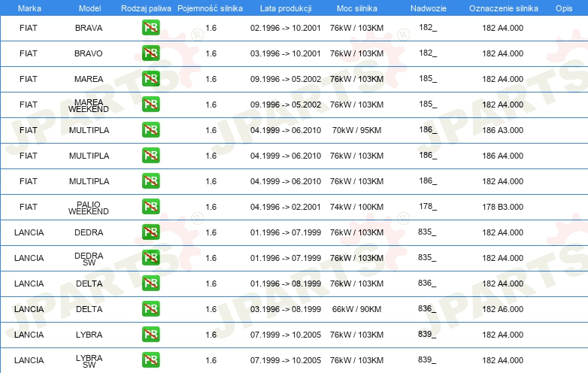Screen dimensions: 588x373
Task: Click the fuel icon in the LYBRA SW row
Action: [150, 360]
